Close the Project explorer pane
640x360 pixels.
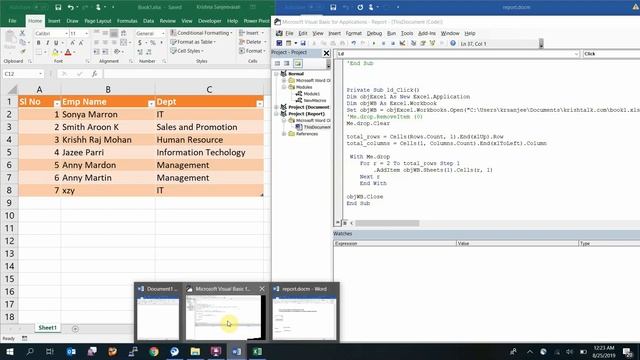coord(326,53)
